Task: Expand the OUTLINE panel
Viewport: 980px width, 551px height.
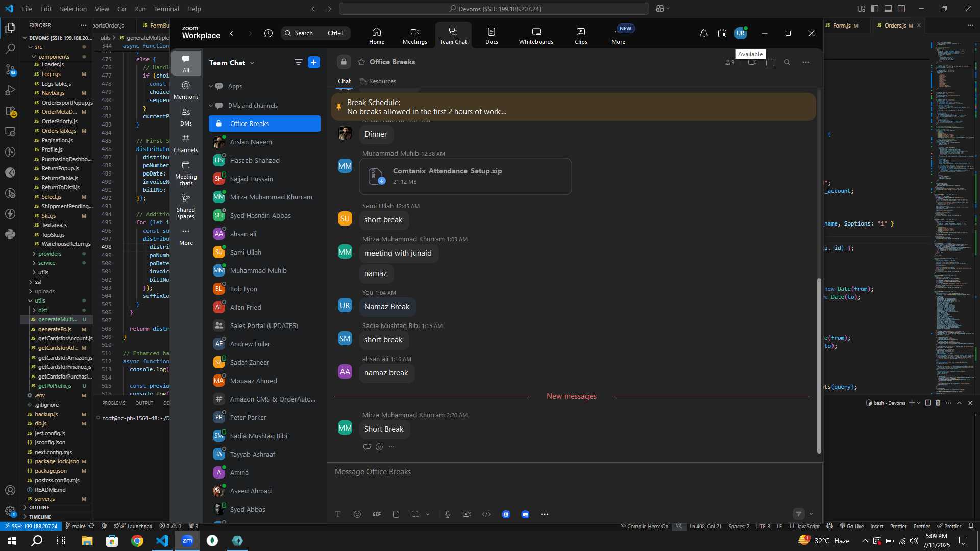Action: click(x=39, y=508)
